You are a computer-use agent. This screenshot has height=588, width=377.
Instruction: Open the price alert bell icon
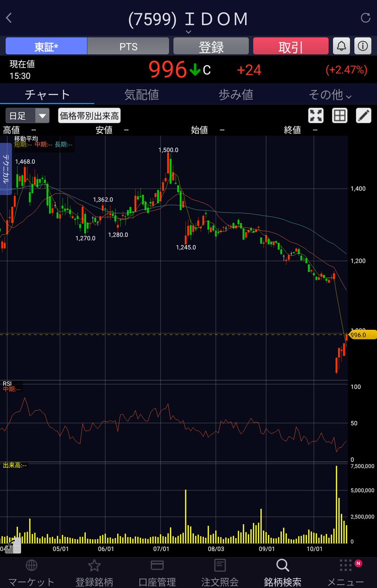(341, 46)
